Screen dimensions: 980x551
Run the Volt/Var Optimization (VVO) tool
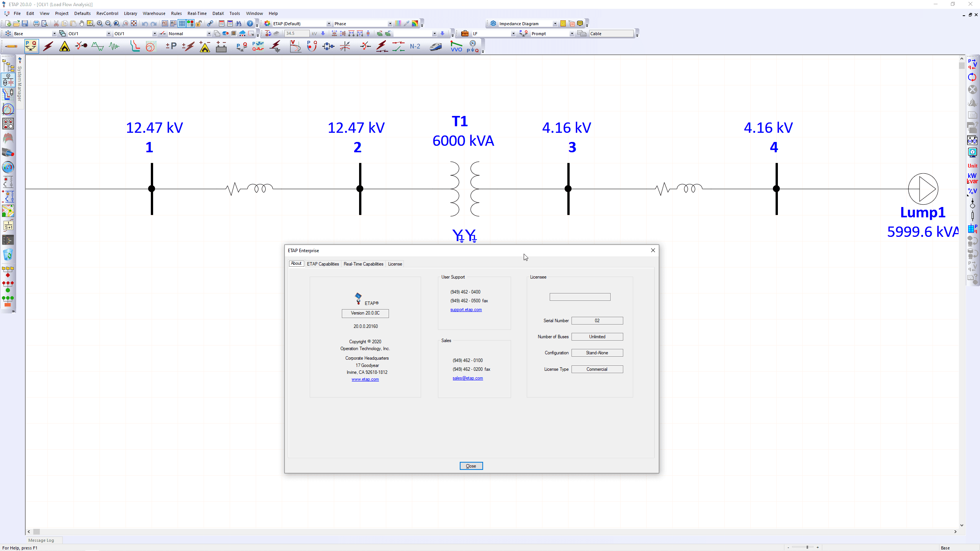point(456,46)
